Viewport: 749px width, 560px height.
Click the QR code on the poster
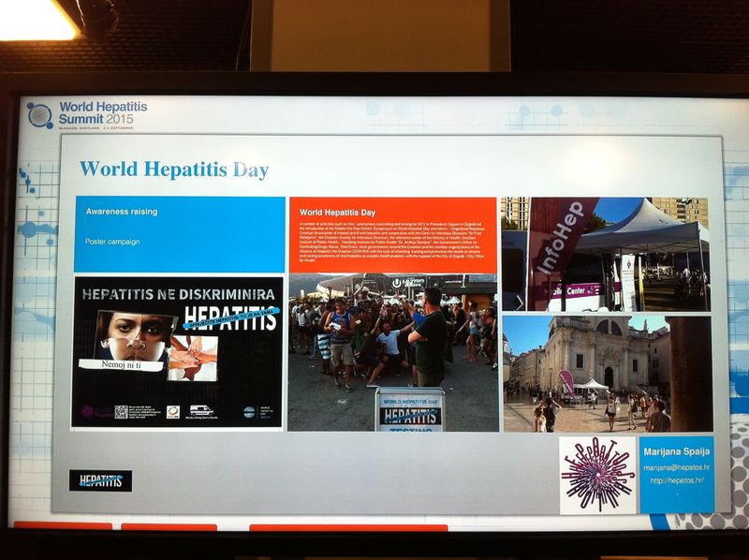pyautogui.click(x=121, y=412)
